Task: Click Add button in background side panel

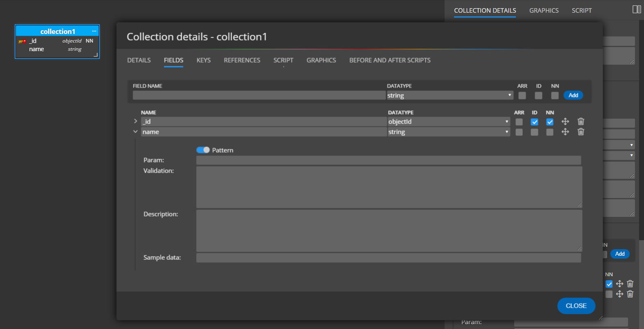Action: tap(620, 254)
